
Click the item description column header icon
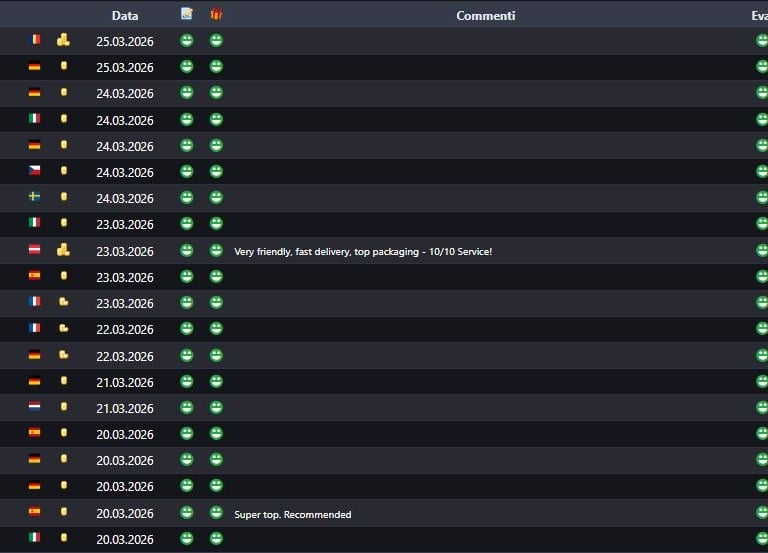[186, 14]
